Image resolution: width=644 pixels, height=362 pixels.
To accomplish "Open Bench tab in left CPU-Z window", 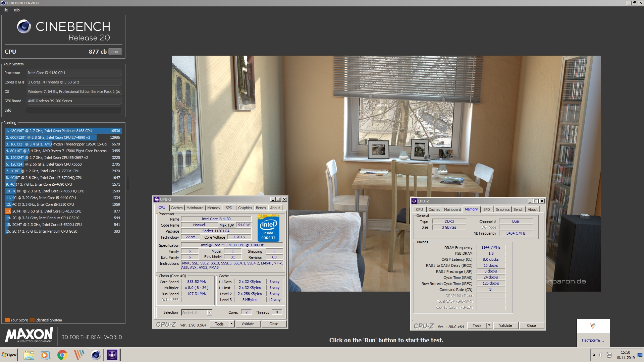I will (261, 208).
